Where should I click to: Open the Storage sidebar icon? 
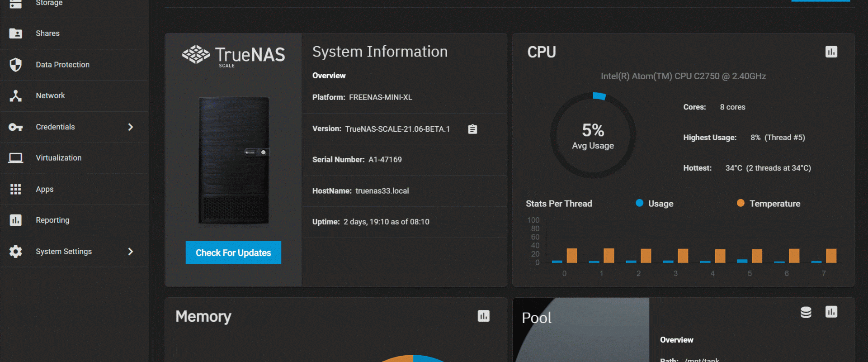click(x=16, y=4)
